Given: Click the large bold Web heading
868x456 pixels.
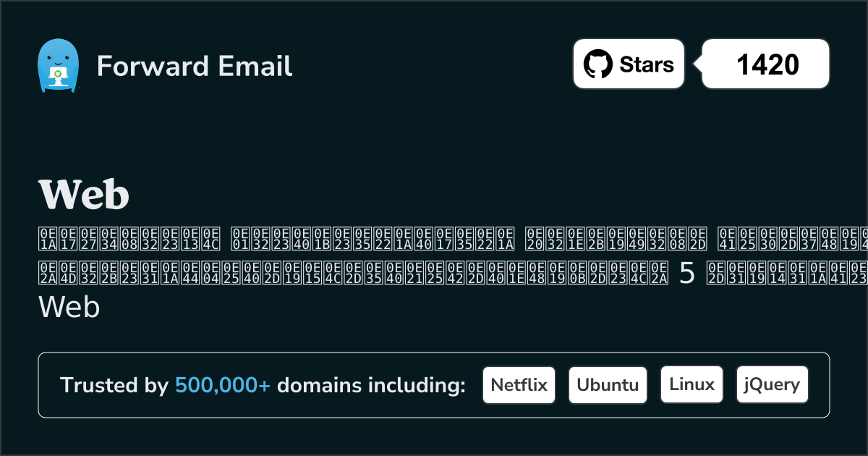Looking at the screenshot, I should tap(84, 194).
